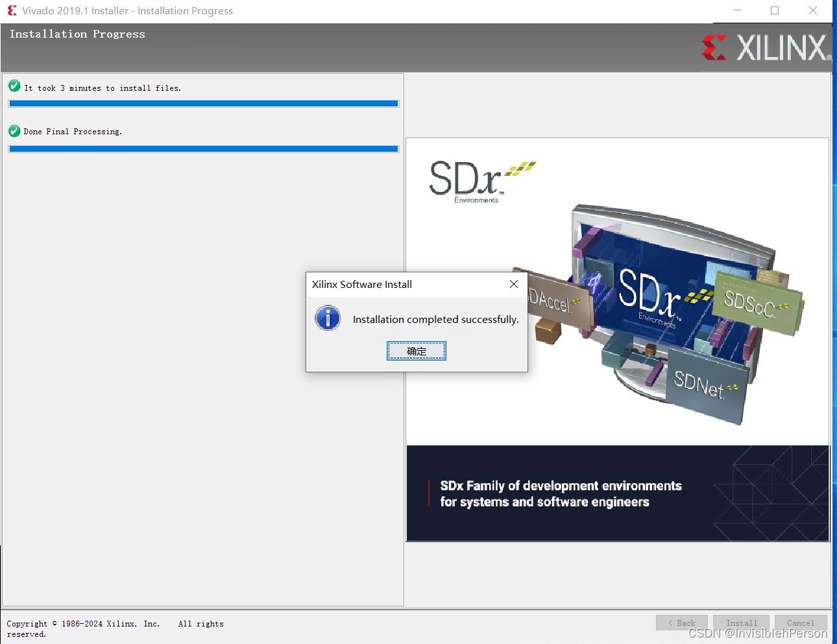Click the Back button

point(682,623)
